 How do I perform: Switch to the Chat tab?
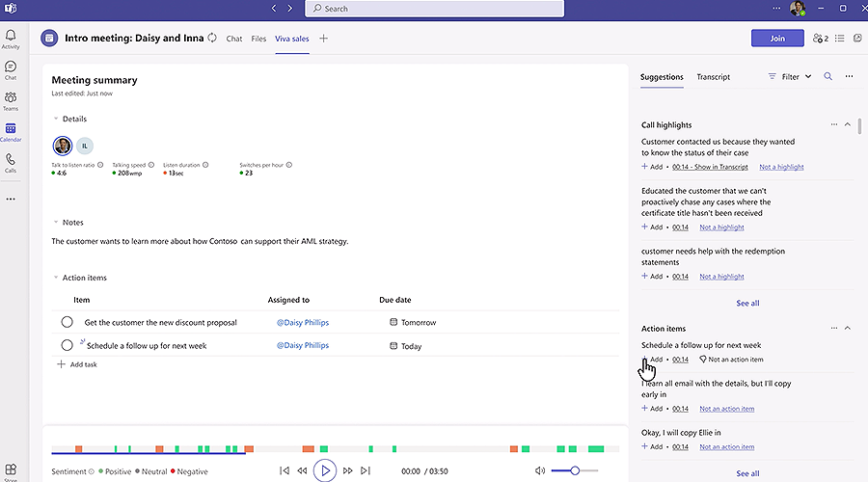(234, 39)
